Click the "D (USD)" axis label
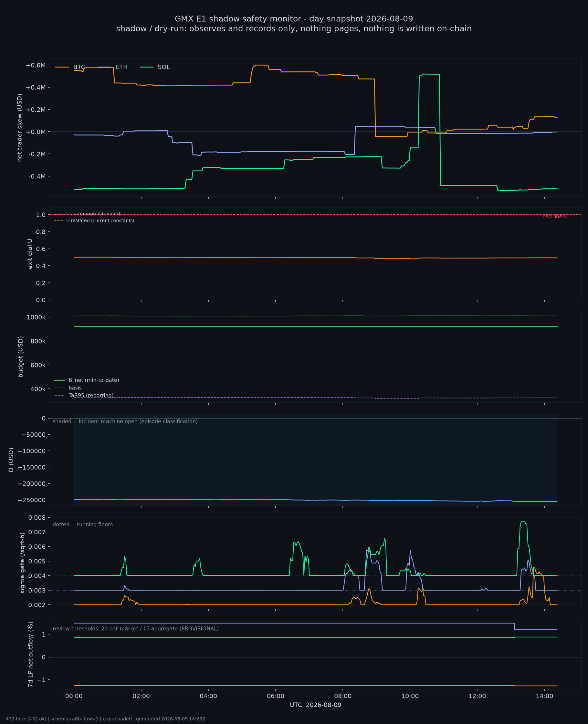 coord(11,460)
